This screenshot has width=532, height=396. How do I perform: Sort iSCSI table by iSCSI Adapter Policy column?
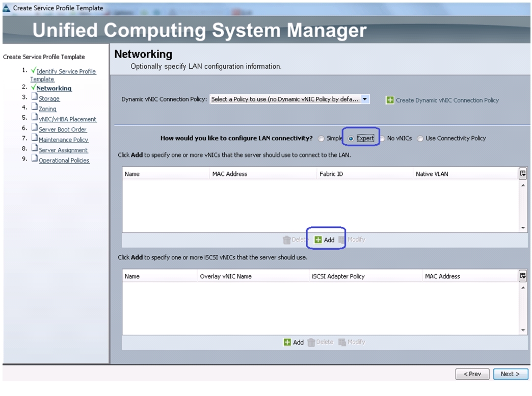coord(365,276)
